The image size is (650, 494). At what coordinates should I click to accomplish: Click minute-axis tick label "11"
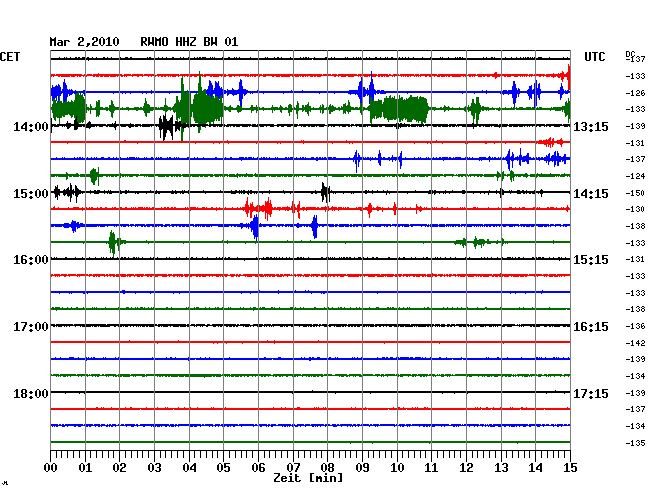point(431,467)
